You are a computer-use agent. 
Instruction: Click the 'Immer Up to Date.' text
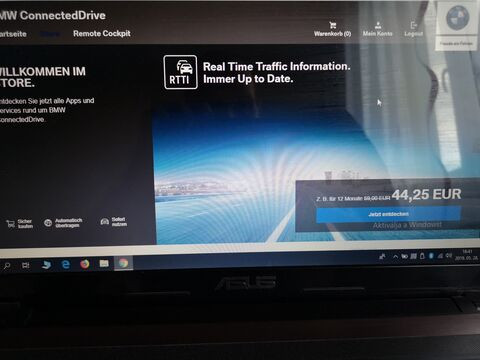248,79
